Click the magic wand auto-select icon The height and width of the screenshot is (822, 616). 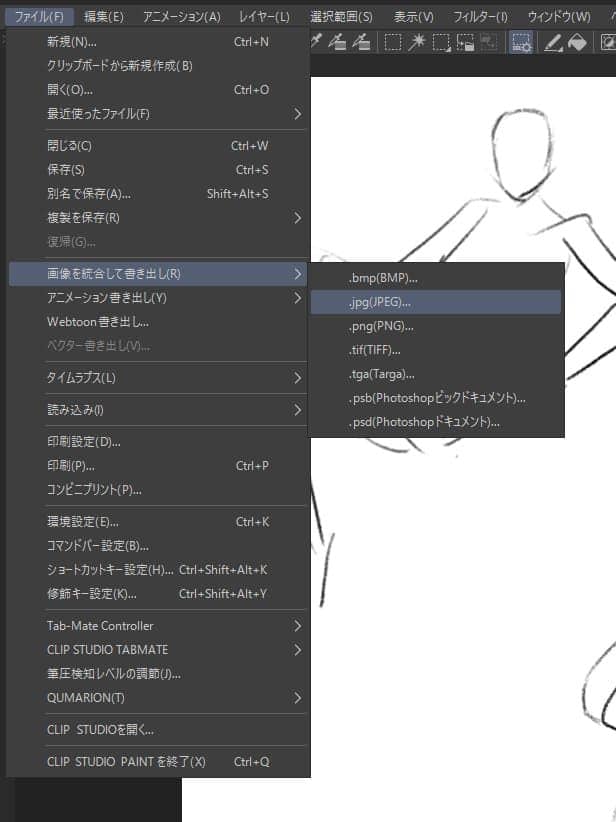[x=417, y=42]
